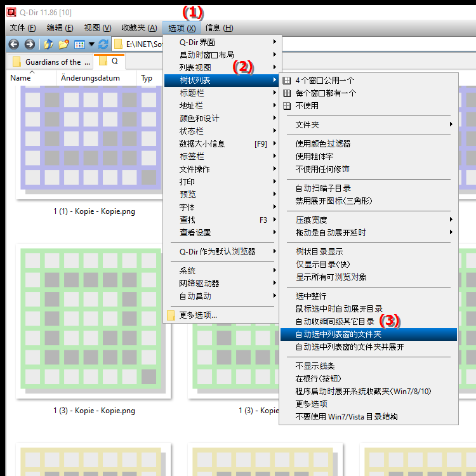Toggle 自动扫瞄子目录 option
476x476 pixels.
click(368, 188)
